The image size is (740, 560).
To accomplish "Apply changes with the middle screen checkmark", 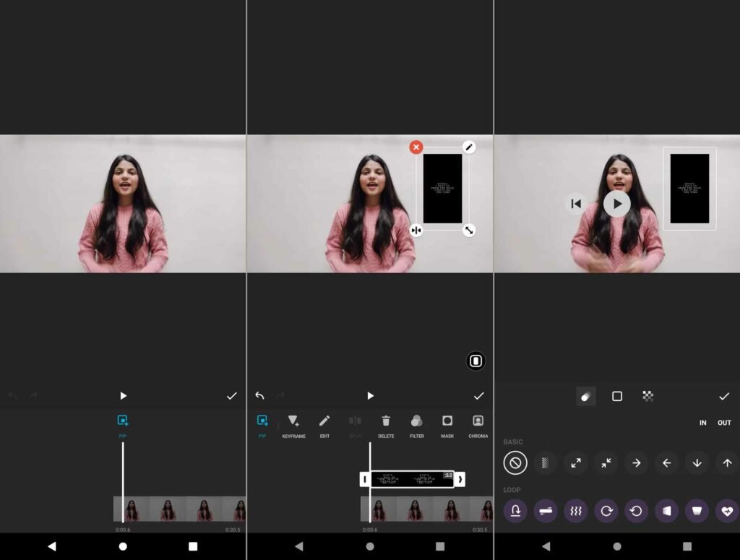I will click(479, 396).
